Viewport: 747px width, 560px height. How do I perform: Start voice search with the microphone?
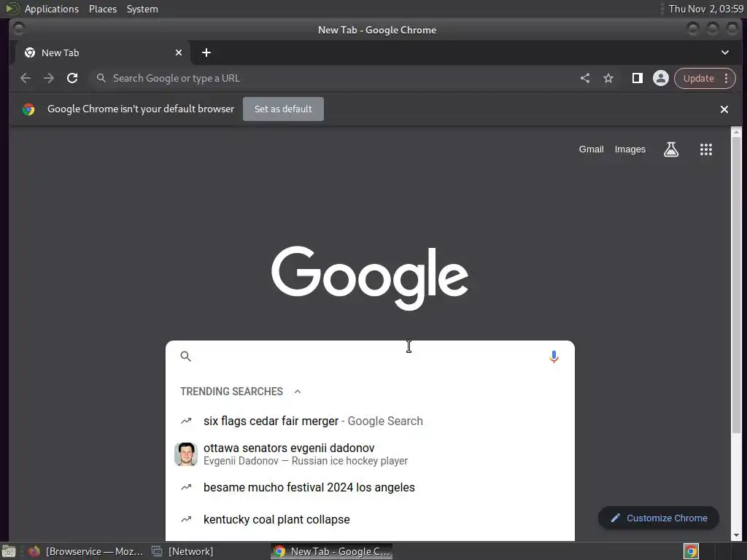[554, 357]
